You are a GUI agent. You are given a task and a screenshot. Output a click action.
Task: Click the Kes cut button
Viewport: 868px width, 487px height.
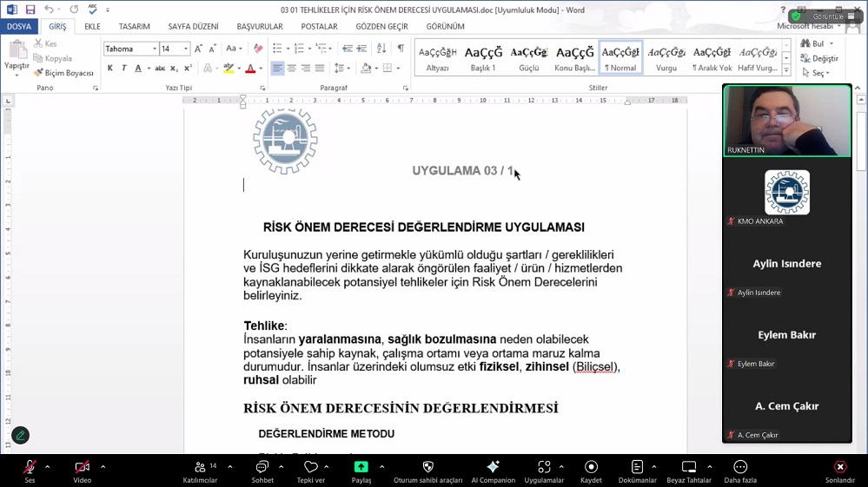(x=45, y=43)
